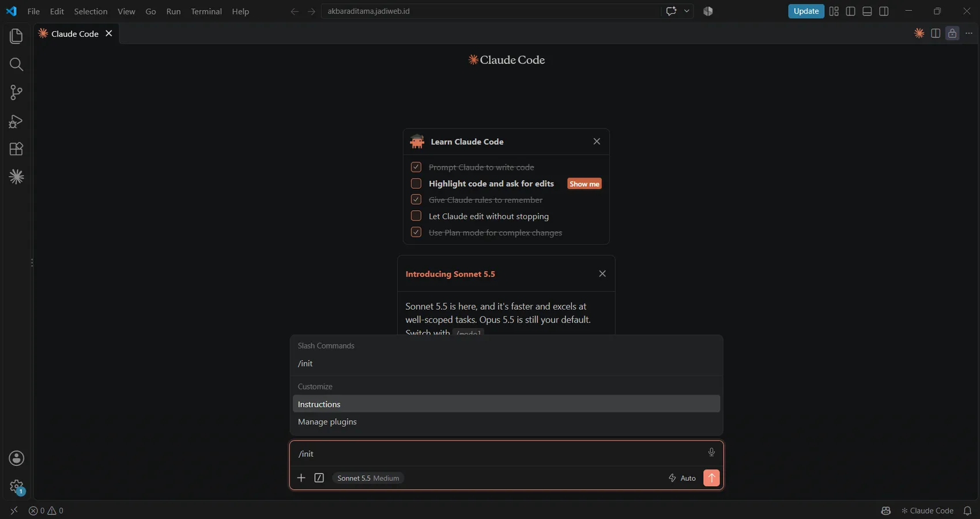Click the slash command icon in prompt box
Screen dimensions: 980x519
[319, 478]
